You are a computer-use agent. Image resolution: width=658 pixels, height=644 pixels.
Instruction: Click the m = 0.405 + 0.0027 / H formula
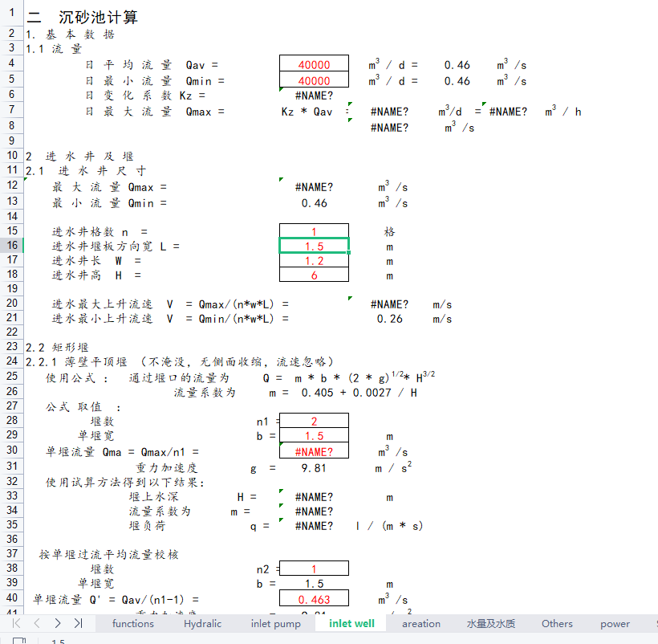(343, 393)
